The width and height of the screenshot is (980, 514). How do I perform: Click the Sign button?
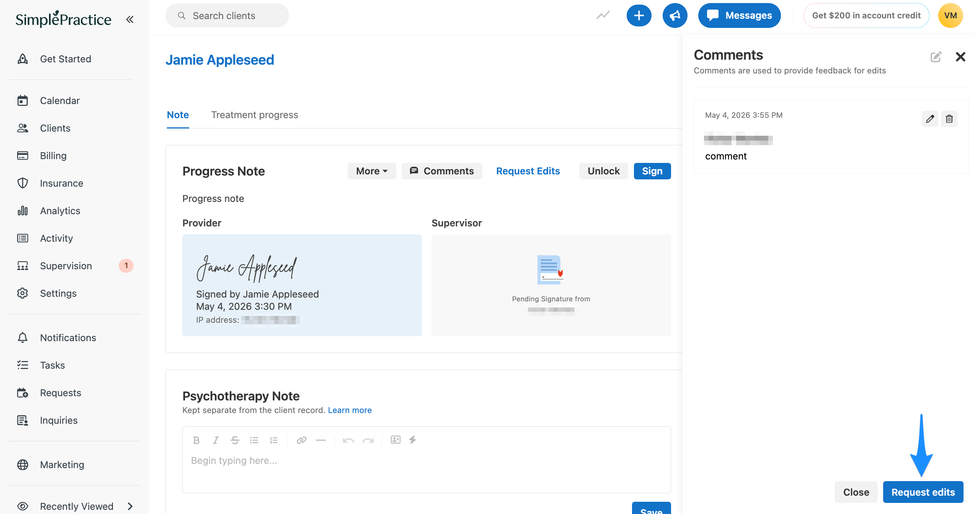point(652,171)
